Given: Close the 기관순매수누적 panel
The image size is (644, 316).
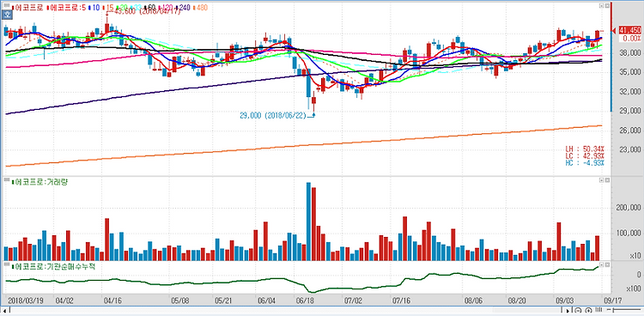Looking at the screenshot, I should 607,265.
